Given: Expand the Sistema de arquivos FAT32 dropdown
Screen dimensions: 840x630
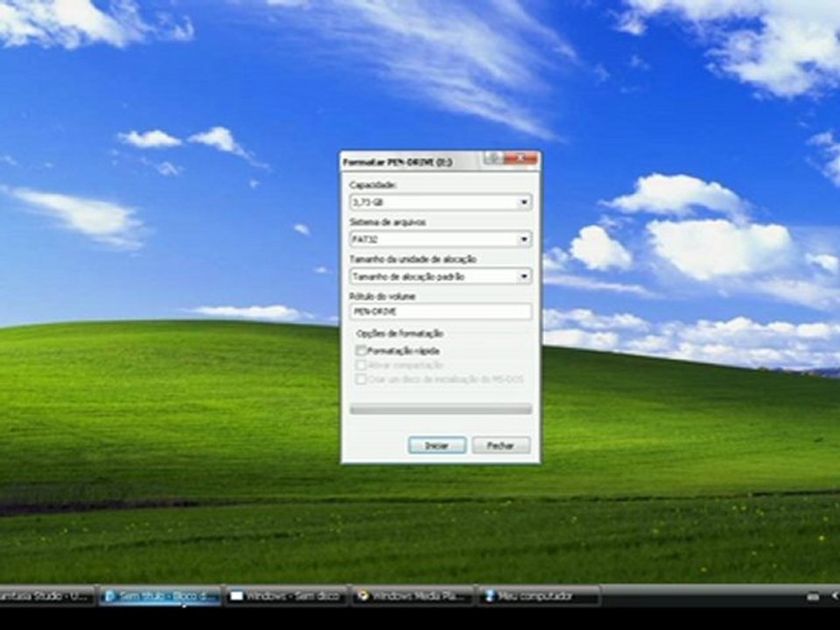Looking at the screenshot, I should coord(440,239).
